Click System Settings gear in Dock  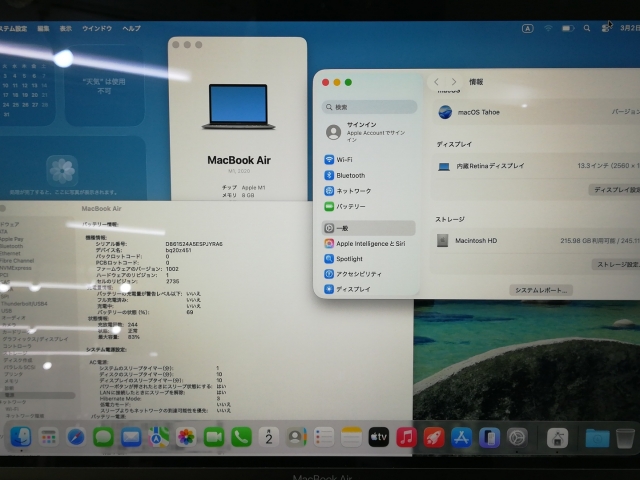[517, 438]
